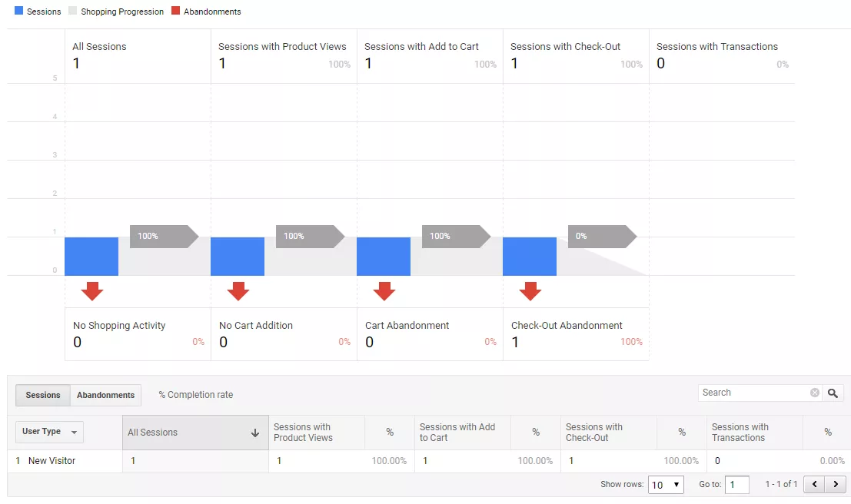Click the 0% progression arrow after Check-Out
This screenshot has width=851, height=504.
click(x=603, y=236)
